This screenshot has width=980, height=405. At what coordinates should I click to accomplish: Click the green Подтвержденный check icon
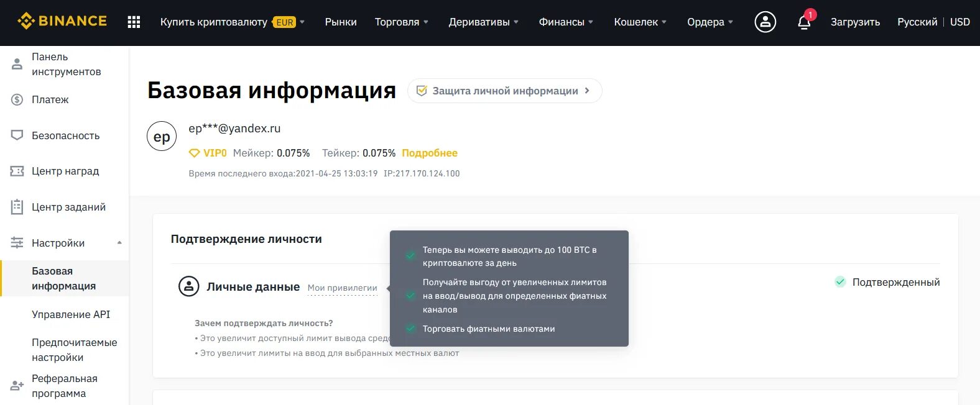click(x=840, y=282)
